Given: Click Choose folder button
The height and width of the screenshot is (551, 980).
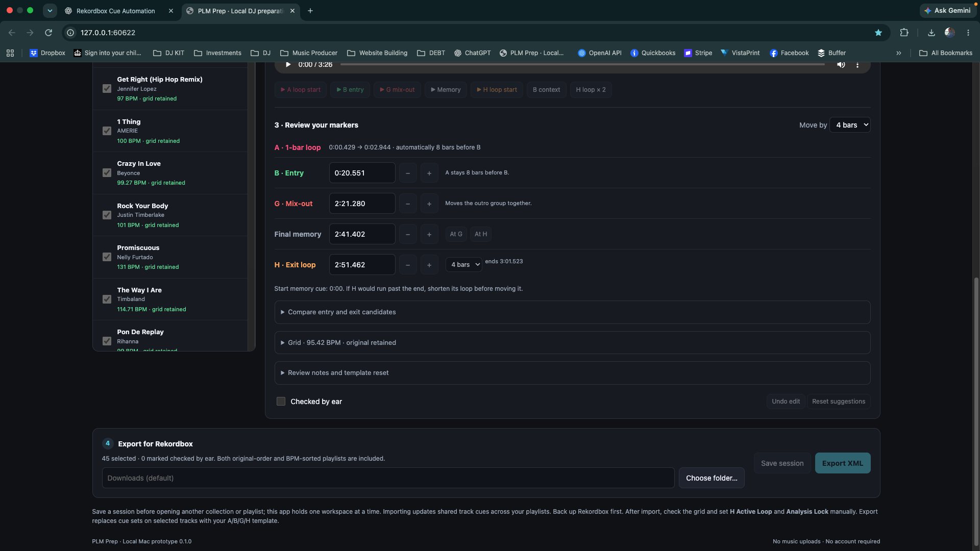Looking at the screenshot, I should coord(712,478).
